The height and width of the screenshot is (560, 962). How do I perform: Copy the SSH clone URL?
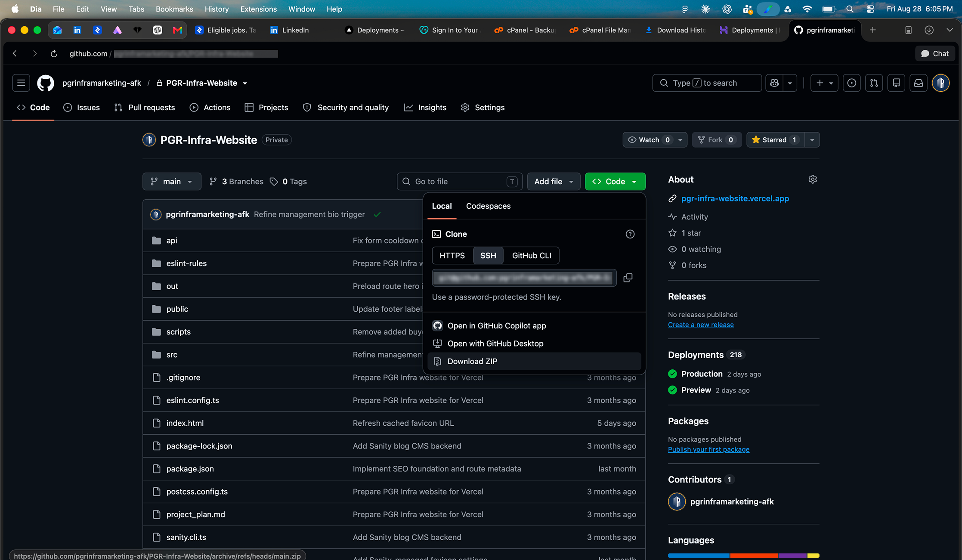click(x=628, y=278)
